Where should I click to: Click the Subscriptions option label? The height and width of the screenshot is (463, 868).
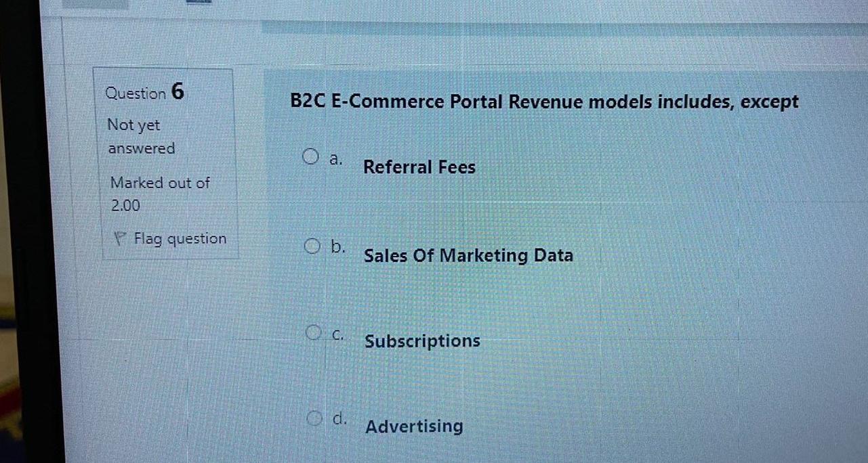[x=421, y=341]
